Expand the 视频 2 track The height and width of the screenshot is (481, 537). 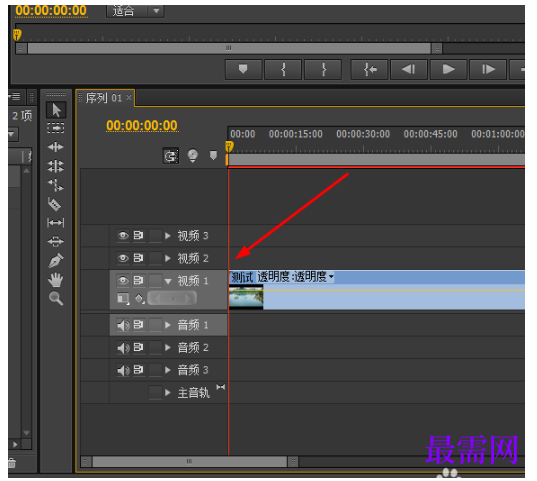pyautogui.click(x=167, y=258)
